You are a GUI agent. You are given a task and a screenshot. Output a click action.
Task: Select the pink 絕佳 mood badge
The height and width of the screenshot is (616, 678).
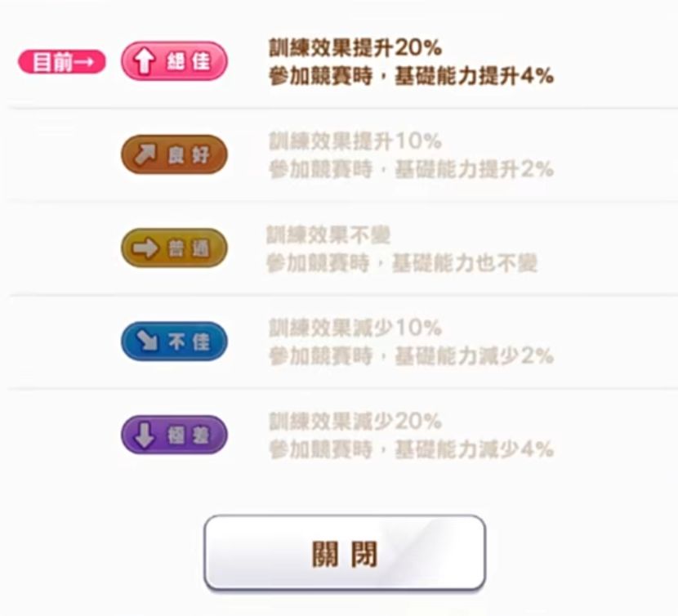coord(174,62)
